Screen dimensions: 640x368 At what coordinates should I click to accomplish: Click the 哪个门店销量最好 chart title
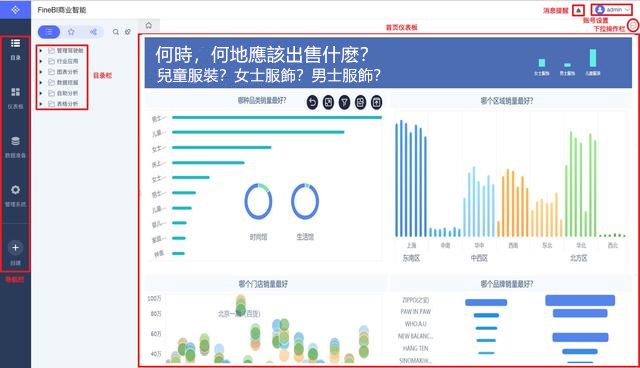click(263, 284)
